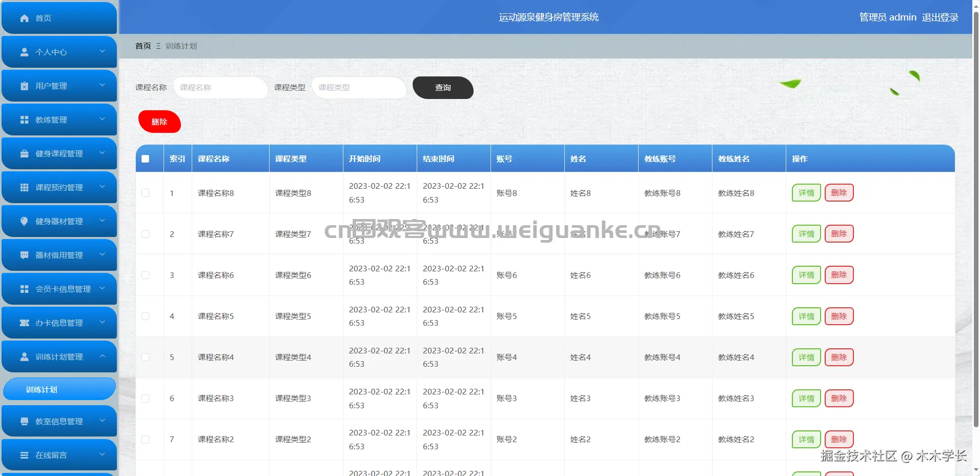980x476 pixels.
Task: View 详情 for 课程名称7
Action: tap(806, 234)
